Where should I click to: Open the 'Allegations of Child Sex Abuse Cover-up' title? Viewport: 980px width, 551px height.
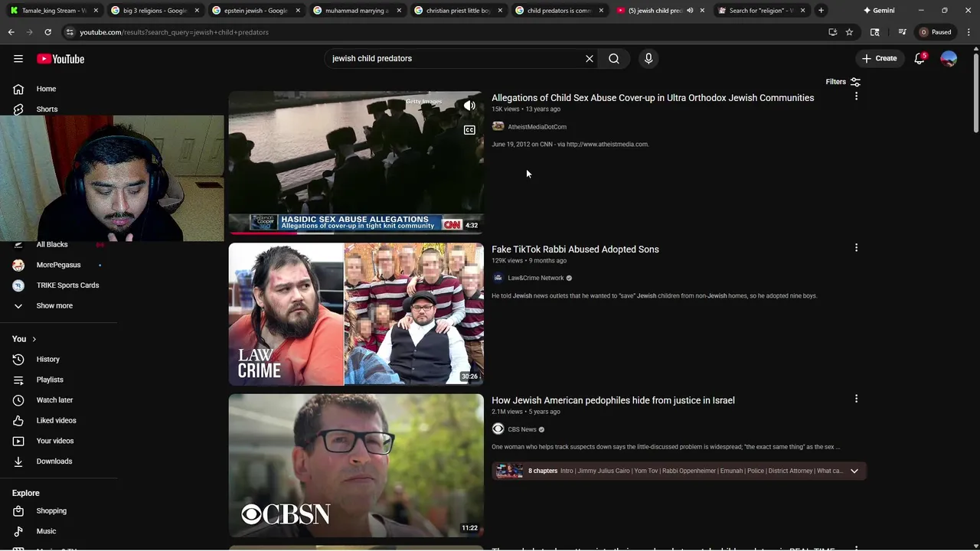click(652, 98)
